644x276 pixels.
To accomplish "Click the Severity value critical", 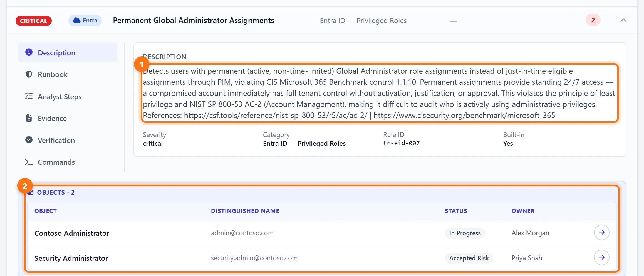I will 153,144.
